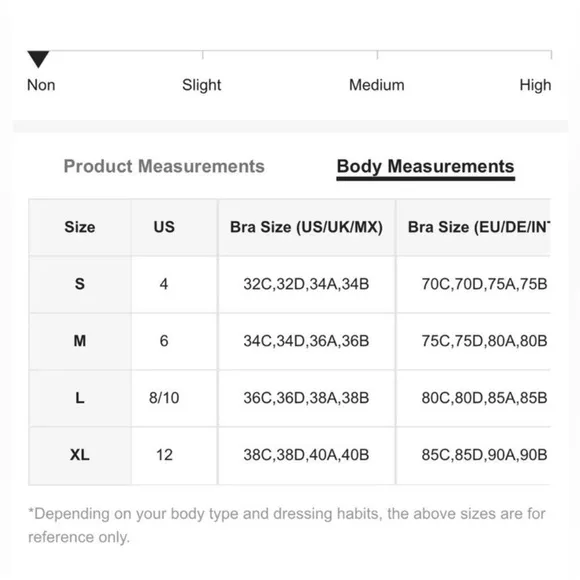Select the L size row label
This screenshot has height=580, width=580.
[x=80, y=398]
